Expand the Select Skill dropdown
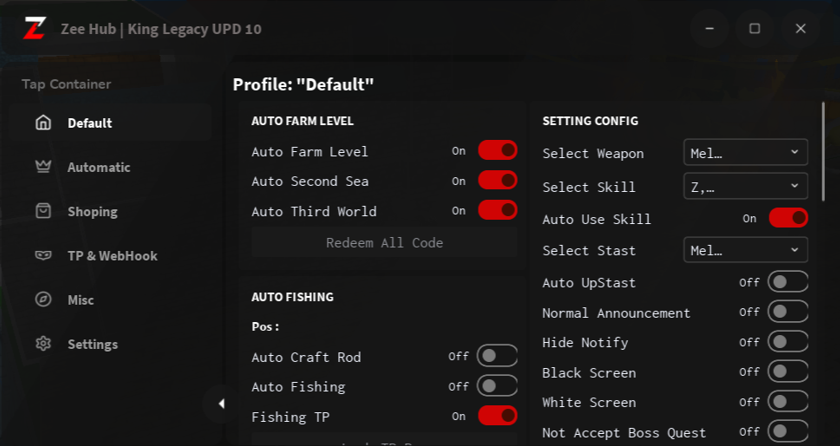Viewport: 840px width, 446px height. pos(745,186)
